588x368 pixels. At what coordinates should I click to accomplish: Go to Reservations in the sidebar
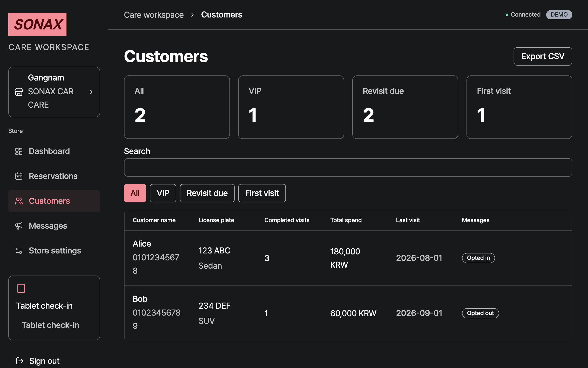click(x=54, y=176)
